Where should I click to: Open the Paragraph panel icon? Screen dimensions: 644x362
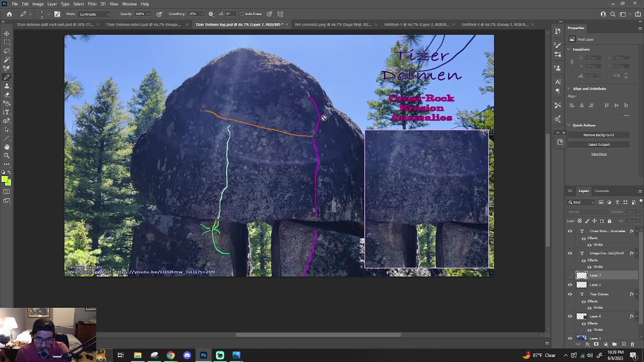(558, 91)
